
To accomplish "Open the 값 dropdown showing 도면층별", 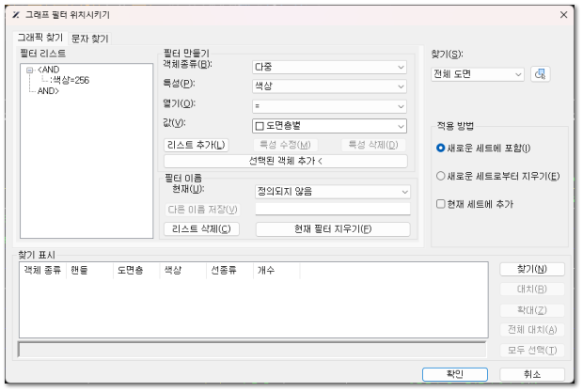I will pyautogui.click(x=329, y=126).
